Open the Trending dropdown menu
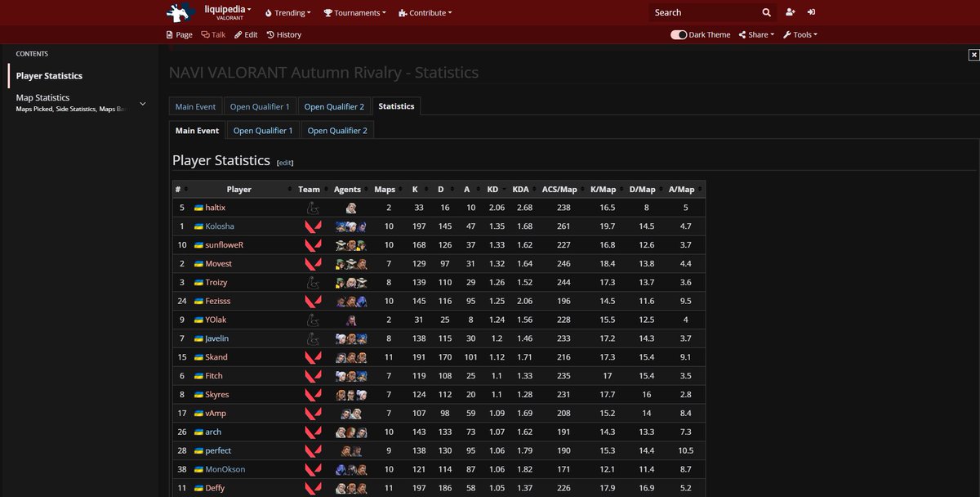Image resolution: width=980 pixels, height=497 pixels. (x=287, y=13)
